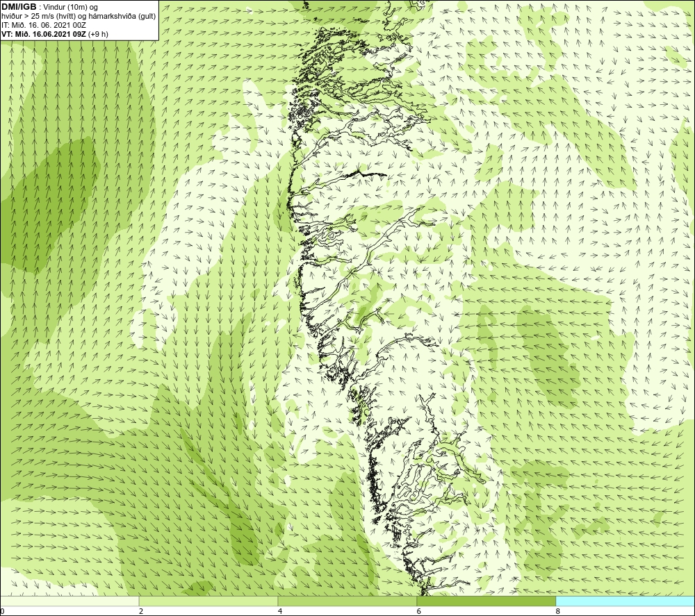The height and width of the screenshot is (616, 695).
Task: Click the 2–4 m/s light green legend swatch
Action: click(x=208, y=601)
